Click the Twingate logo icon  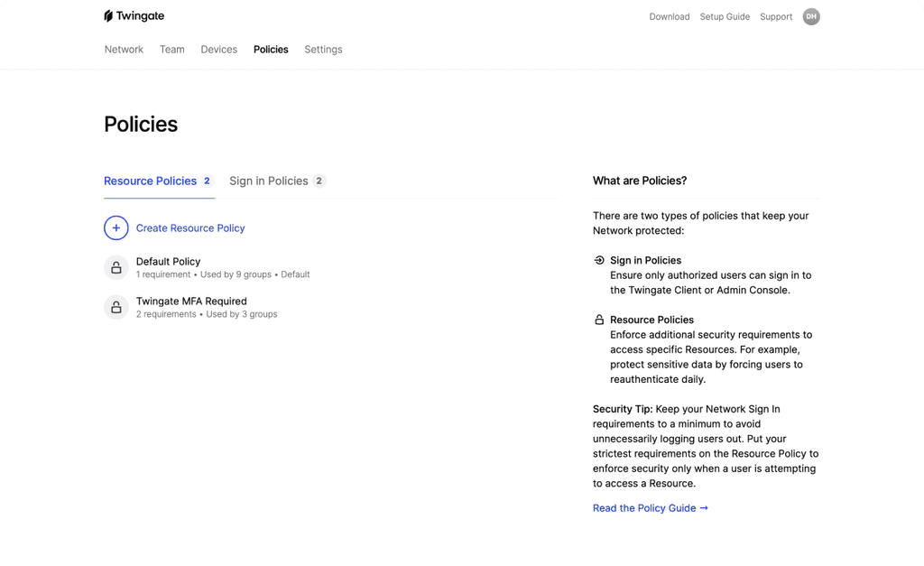click(109, 15)
